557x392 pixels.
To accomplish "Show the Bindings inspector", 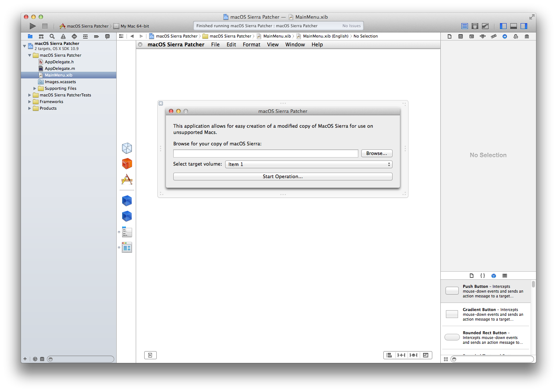I will coord(516,36).
